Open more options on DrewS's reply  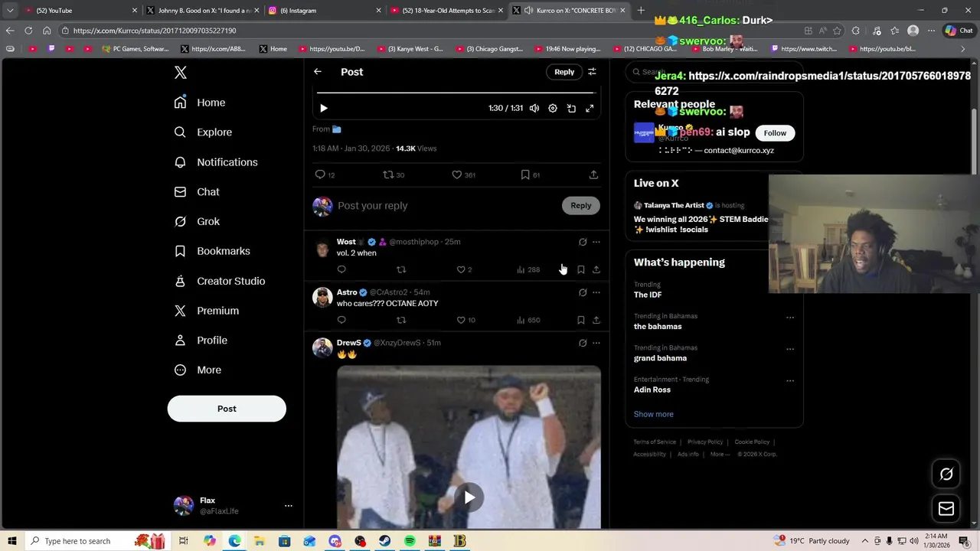(x=596, y=343)
